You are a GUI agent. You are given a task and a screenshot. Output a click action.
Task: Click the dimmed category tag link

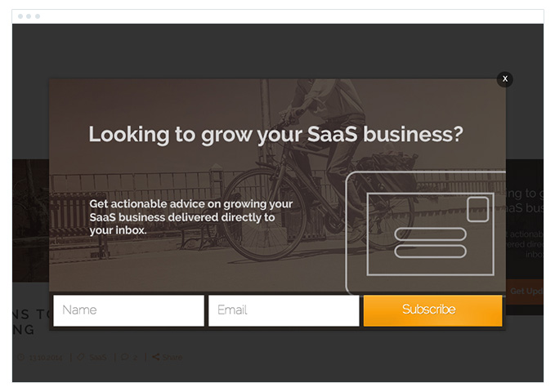coord(97,357)
